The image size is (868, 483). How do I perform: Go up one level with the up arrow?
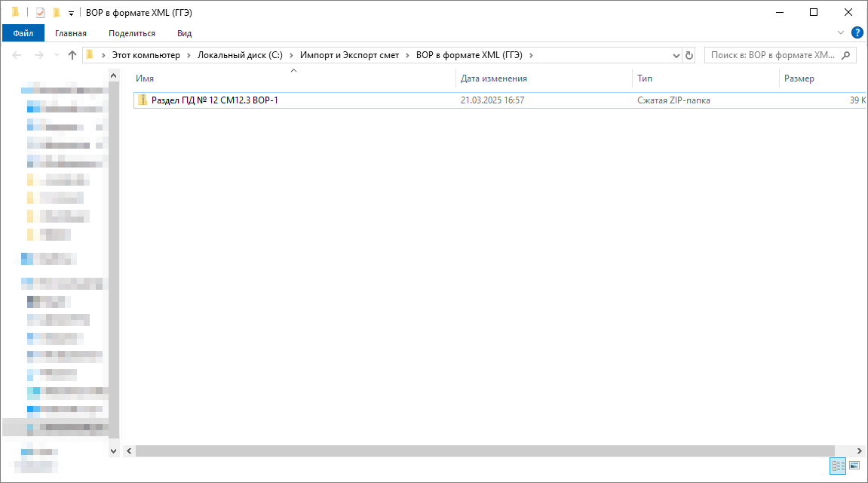[72, 55]
